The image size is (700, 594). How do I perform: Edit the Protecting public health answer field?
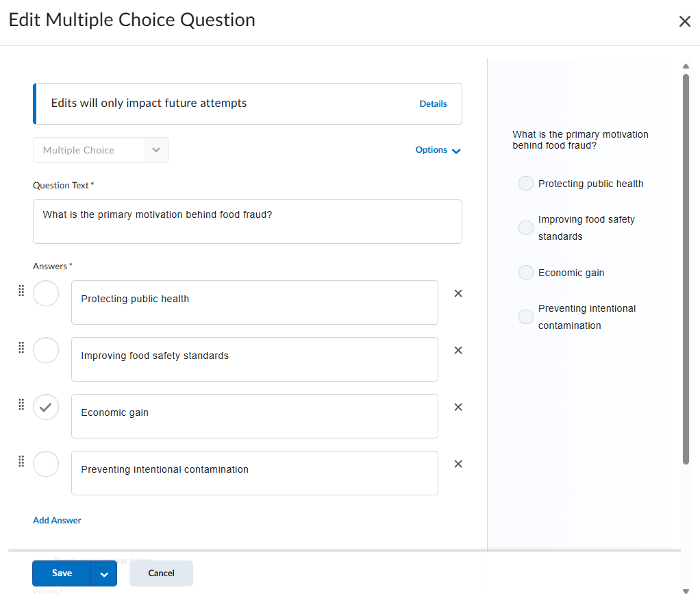255,302
